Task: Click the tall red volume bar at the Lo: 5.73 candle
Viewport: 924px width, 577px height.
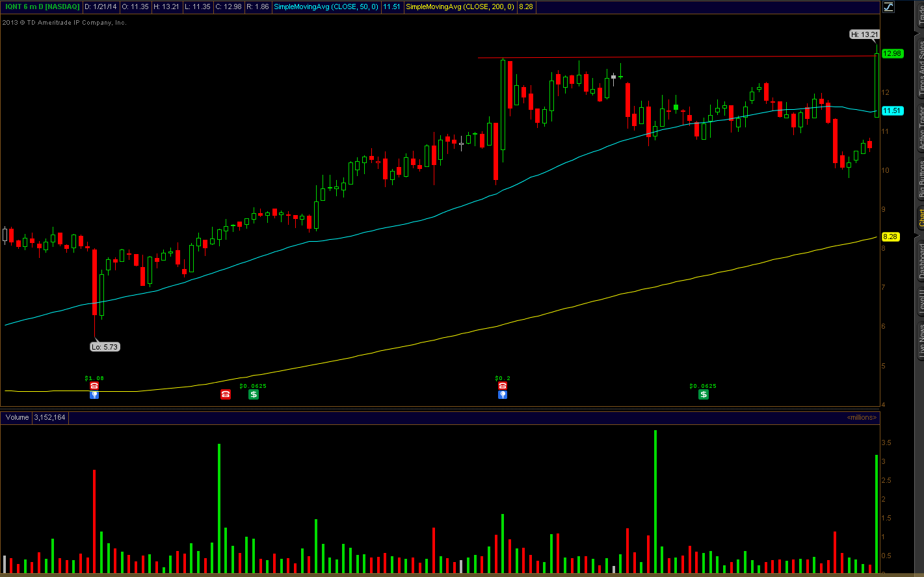Action: coord(94,521)
